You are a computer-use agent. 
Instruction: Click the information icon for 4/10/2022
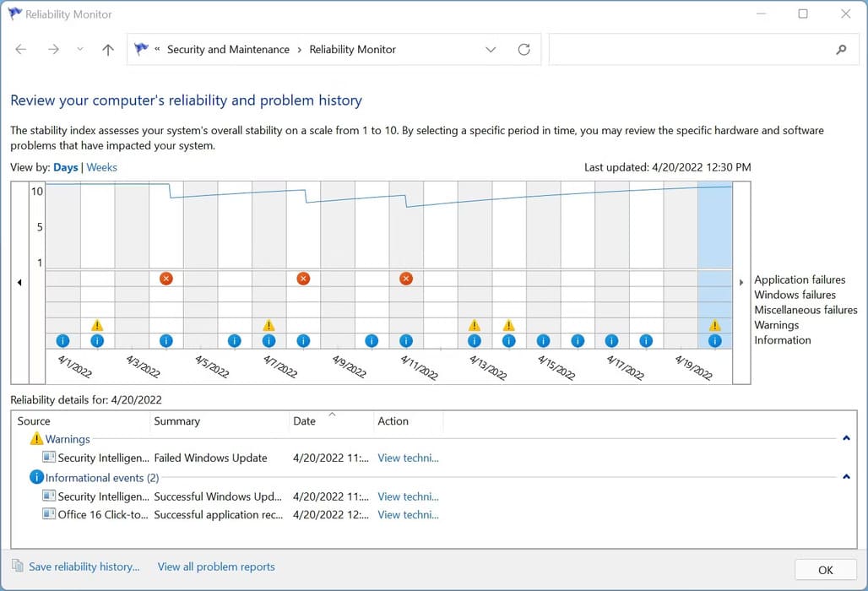tap(372, 341)
